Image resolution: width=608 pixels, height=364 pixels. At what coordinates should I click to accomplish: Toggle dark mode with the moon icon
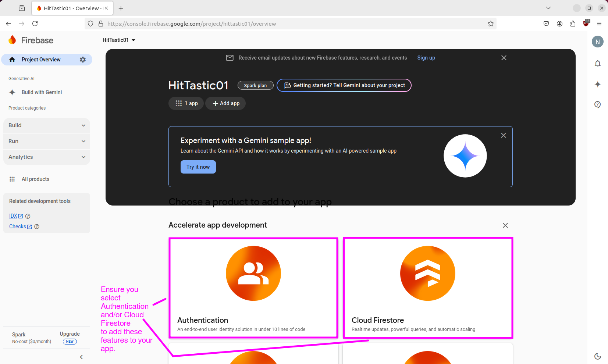click(x=598, y=356)
